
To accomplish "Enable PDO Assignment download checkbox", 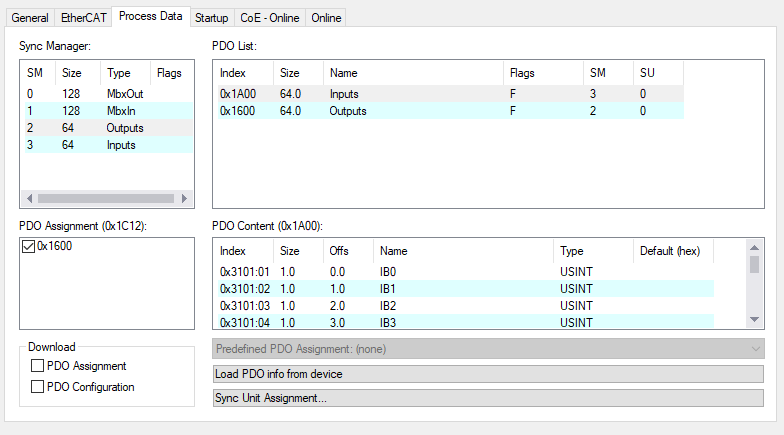I will click(x=38, y=366).
